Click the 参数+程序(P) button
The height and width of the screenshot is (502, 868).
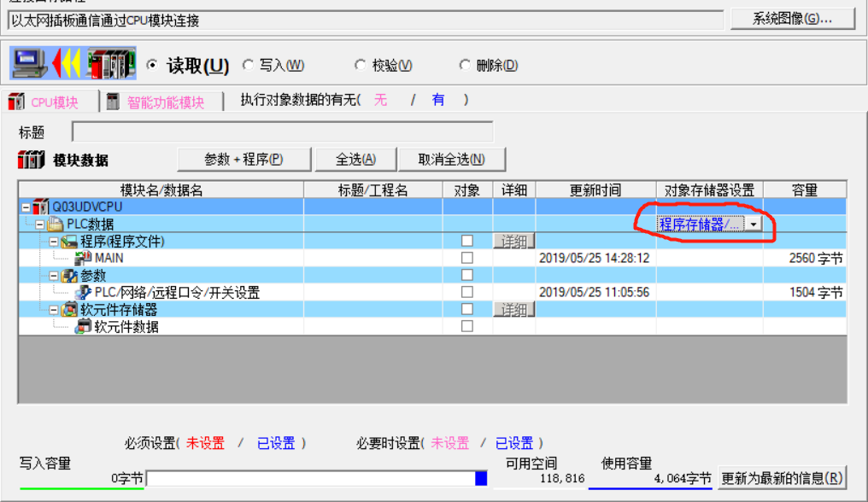[243, 160]
